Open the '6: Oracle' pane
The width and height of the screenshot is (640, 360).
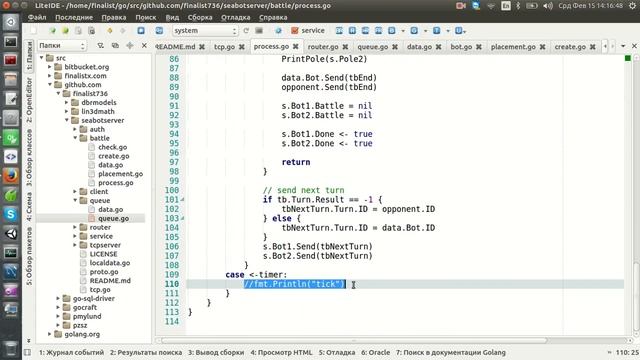(x=376, y=352)
